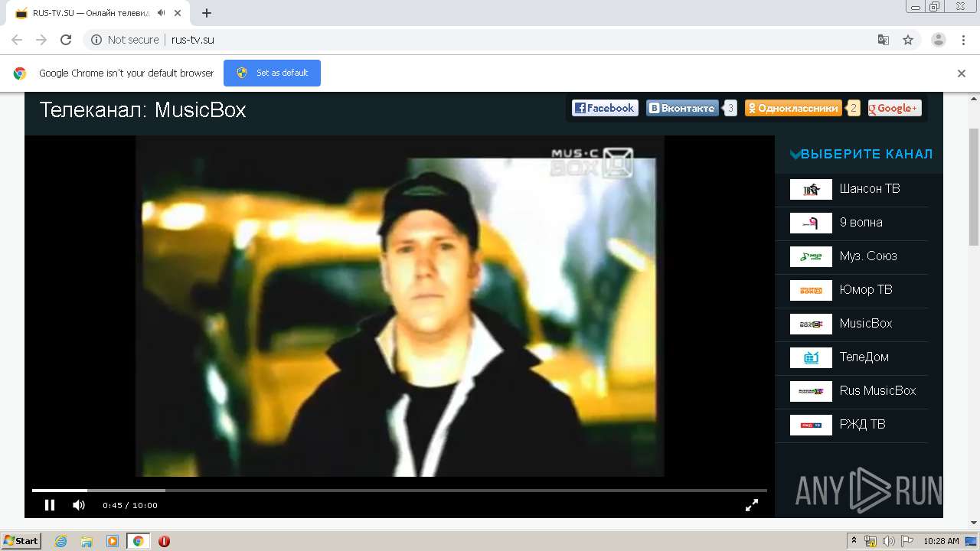
Task: Share page on Вконтакте
Action: point(683,109)
